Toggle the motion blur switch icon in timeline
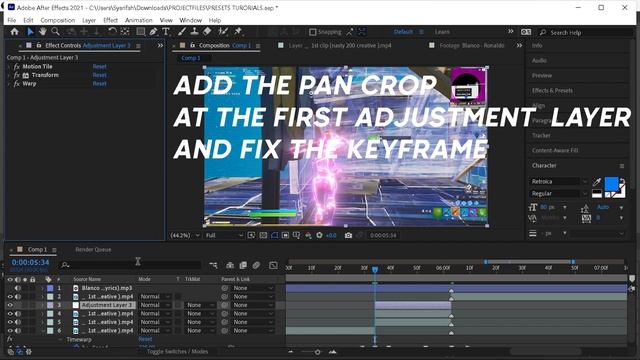640x360 pixels. (256, 265)
